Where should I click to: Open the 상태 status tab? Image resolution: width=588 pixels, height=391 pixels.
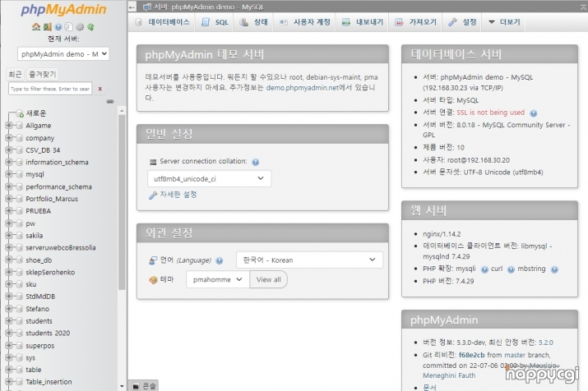[253, 22]
